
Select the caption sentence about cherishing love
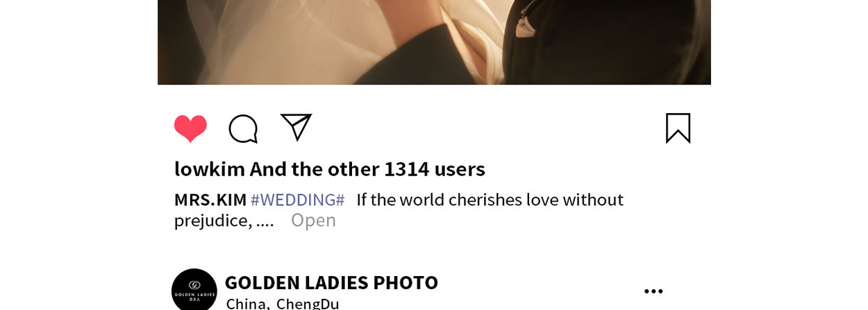coord(399,209)
